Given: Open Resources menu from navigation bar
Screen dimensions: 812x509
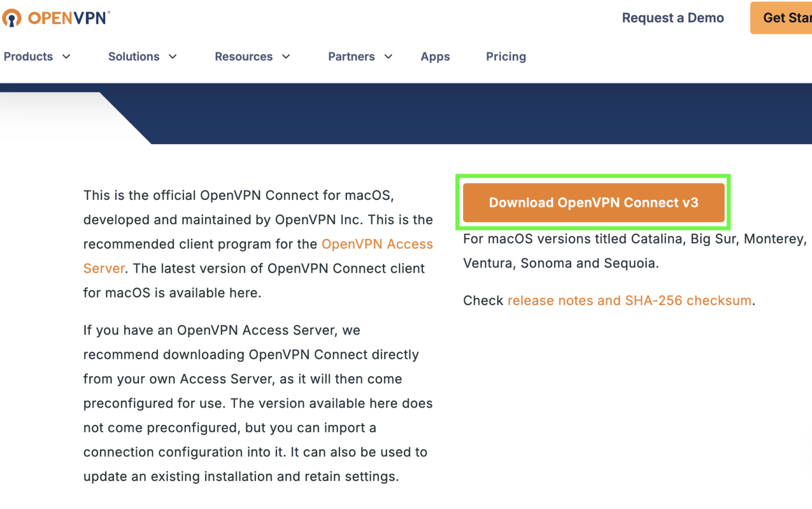Looking at the screenshot, I should click(244, 57).
